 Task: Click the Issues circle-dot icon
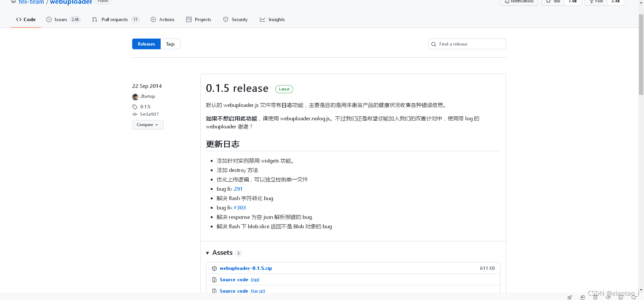click(x=49, y=19)
